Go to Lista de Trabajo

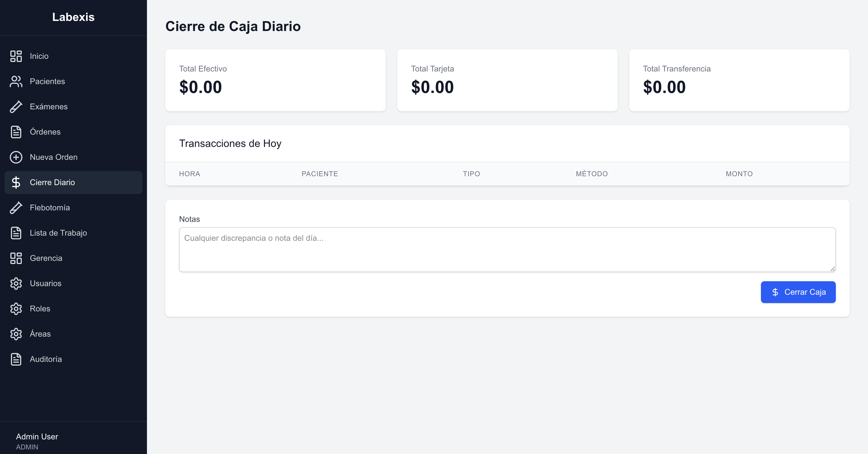click(58, 233)
